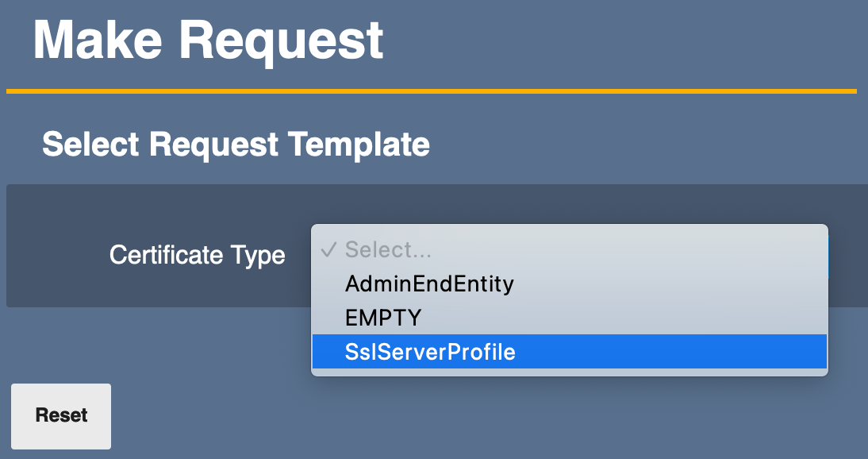Pick the highlighted SslServerProfile option
Viewport: 868px width, 459px height.
(x=429, y=352)
